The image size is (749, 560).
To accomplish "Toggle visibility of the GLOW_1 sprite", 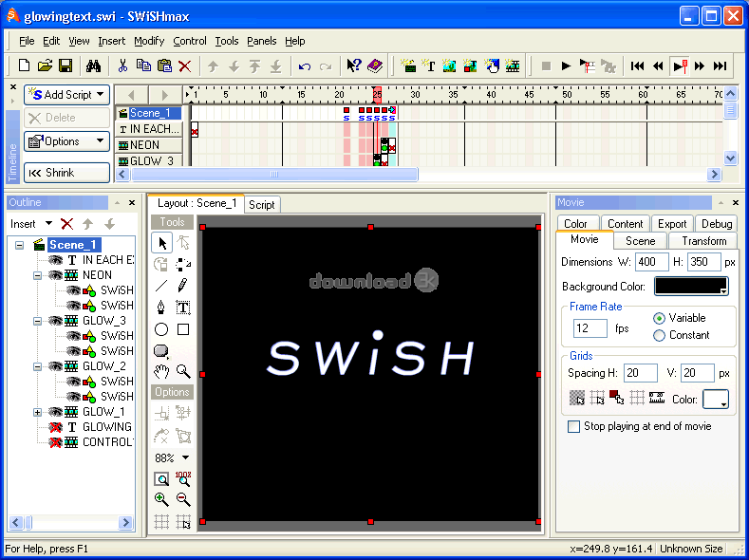I will pos(55,412).
